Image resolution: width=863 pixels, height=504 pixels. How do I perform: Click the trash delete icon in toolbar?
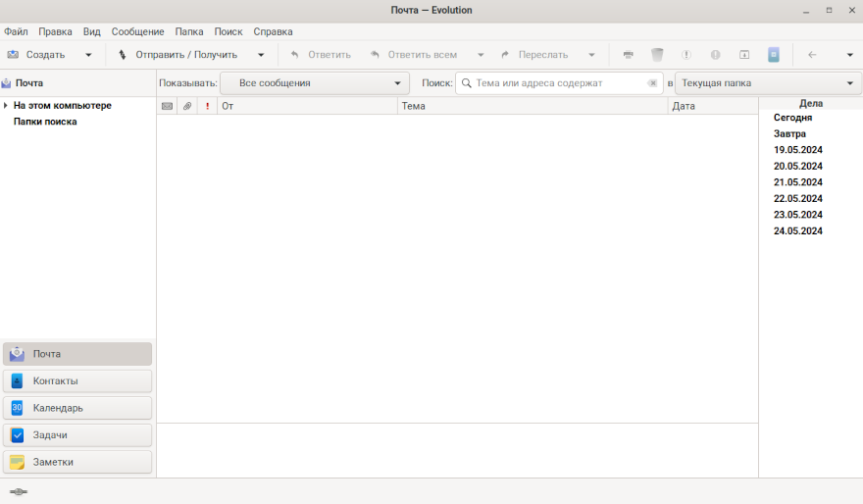point(657,55)
